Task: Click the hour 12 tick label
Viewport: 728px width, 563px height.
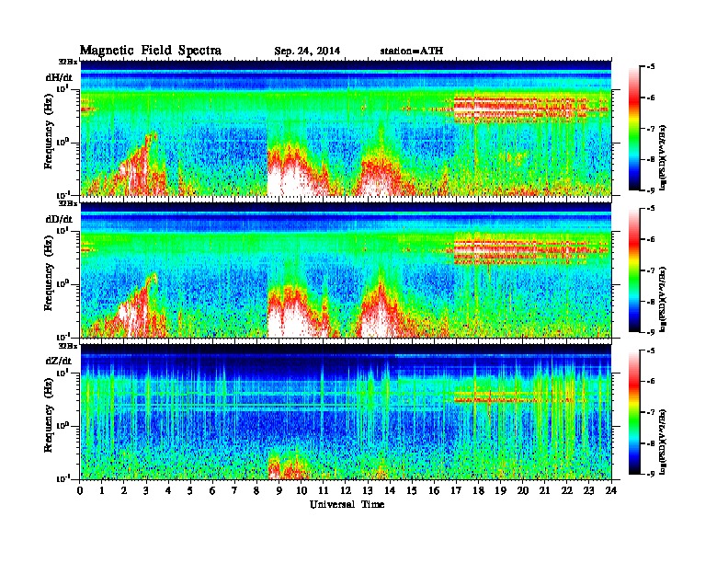Action: [346, 490]
